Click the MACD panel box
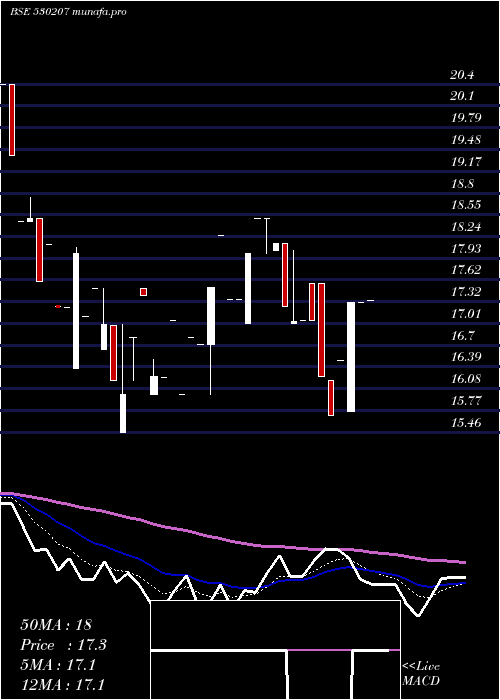The image size is (500, 700). tap(275, 650)
